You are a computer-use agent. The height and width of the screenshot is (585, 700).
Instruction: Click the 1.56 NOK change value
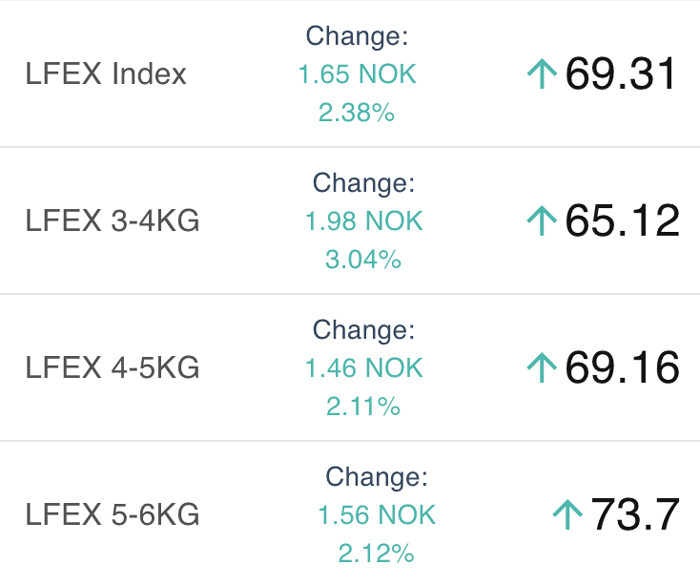pyautogui.click(x=377, y=514)
